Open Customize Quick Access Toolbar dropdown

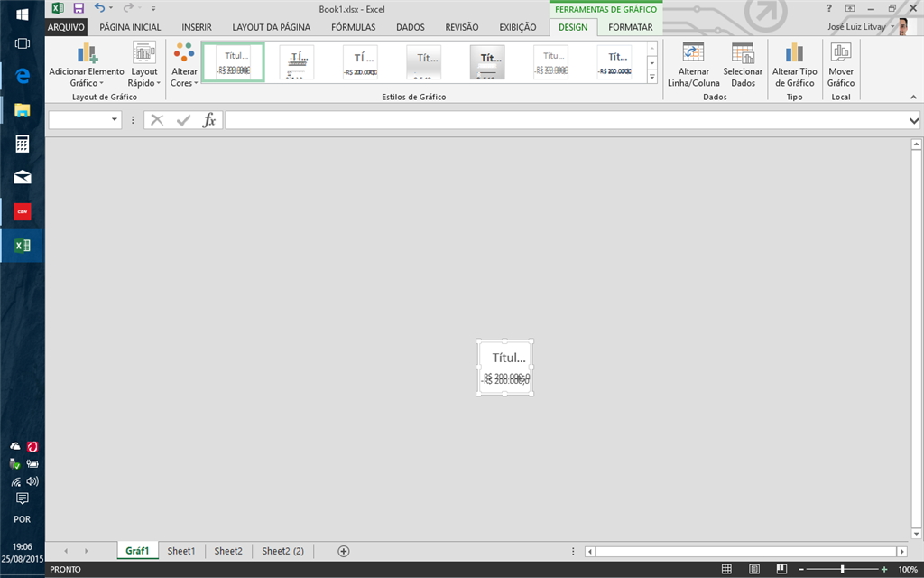coord(153,8)
